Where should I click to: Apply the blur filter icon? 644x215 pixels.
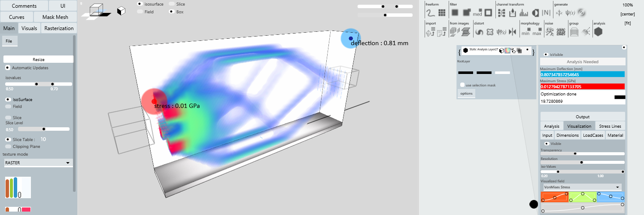point(455,13)
